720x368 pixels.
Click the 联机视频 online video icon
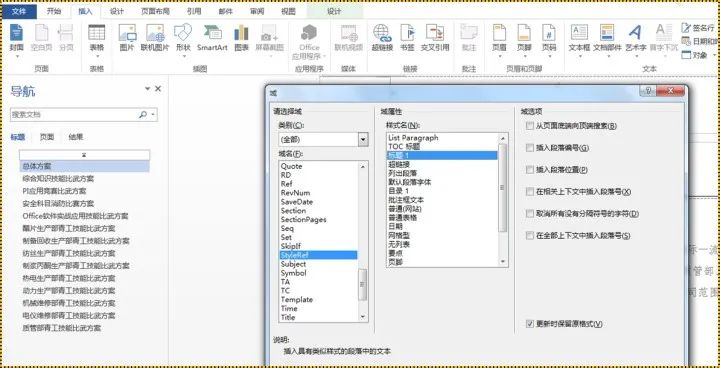coord(349,33)
